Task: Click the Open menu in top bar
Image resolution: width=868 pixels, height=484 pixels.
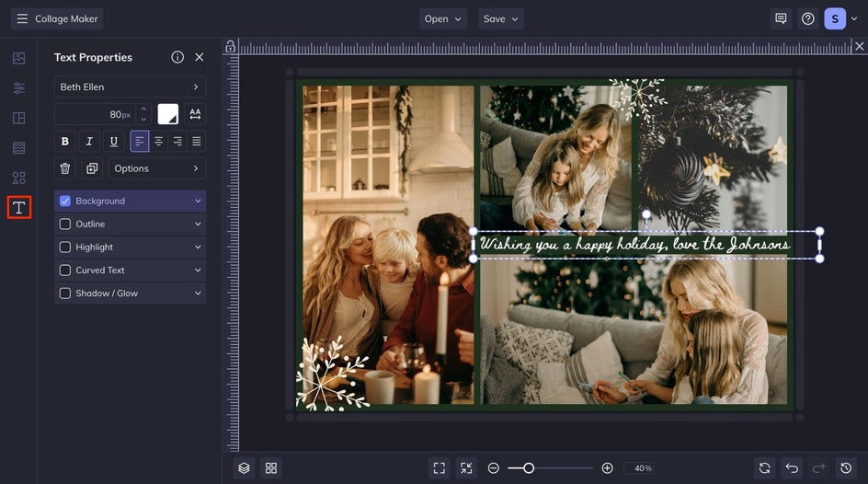Action: coord(443,18)
